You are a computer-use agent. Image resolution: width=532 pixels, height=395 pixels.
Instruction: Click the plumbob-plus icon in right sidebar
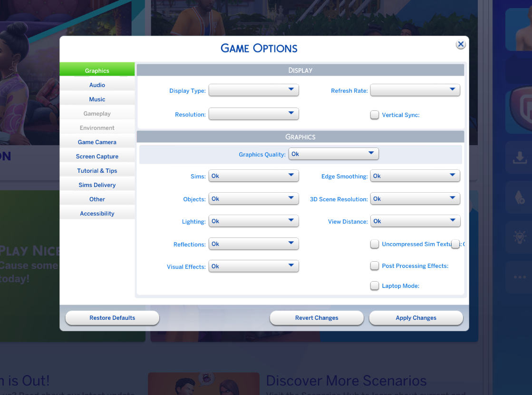[x=518, y=197]
